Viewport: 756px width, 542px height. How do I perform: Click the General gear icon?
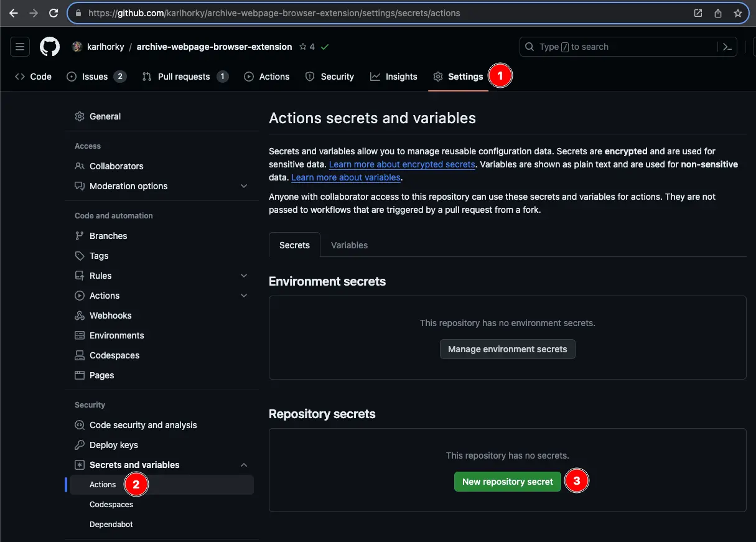coord(80,116)
